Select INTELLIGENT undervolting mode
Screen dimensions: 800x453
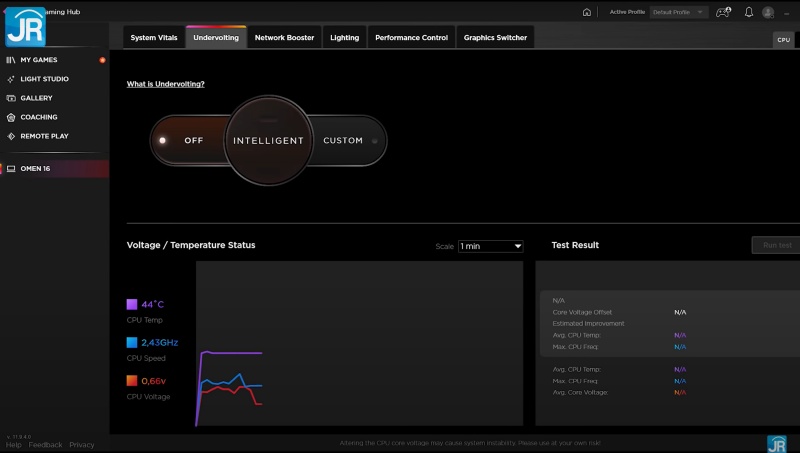click(268, 141)
